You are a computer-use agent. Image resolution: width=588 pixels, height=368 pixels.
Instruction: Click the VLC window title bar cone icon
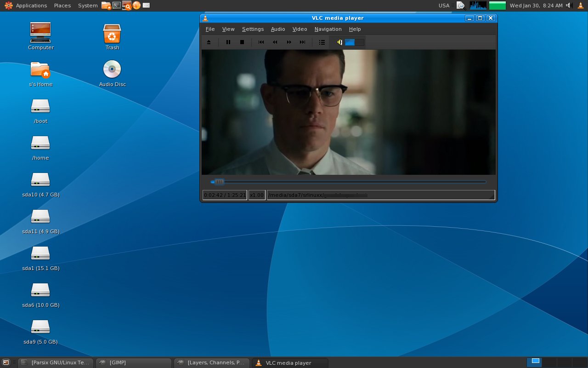pyautogui.click(x=205, y=18)
